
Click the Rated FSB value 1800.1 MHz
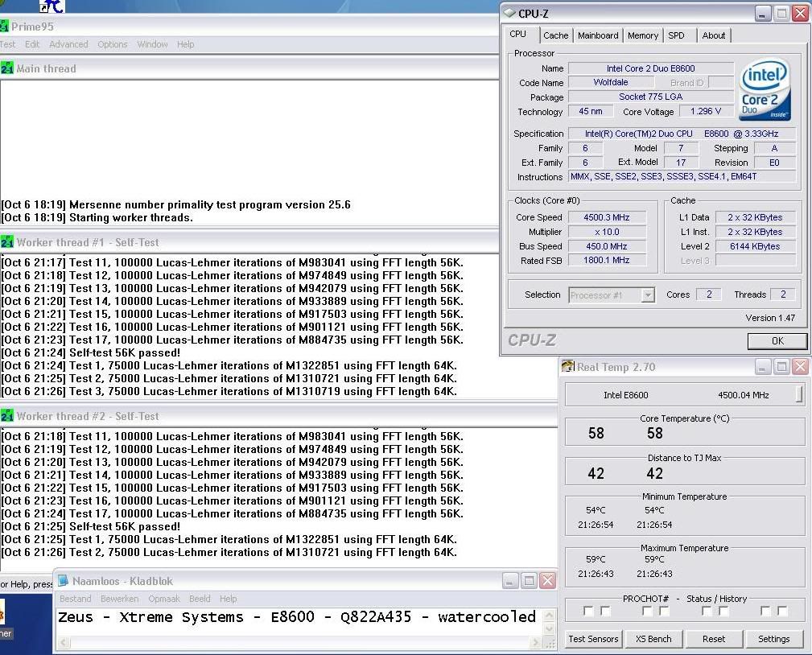point(607,260)
